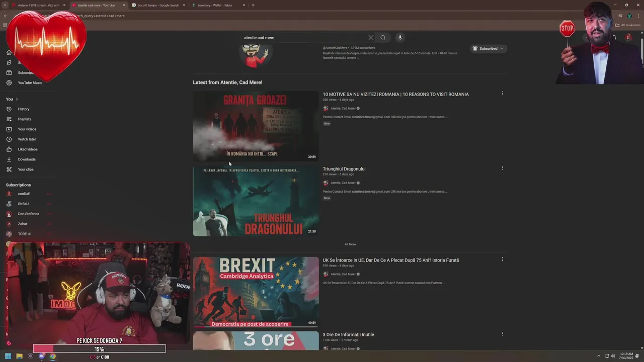Open 10 MOTIVE SA NU VIZITEZI ROMANIA title
This screenshot has height=362, width=644.
[x=395, y=95]
